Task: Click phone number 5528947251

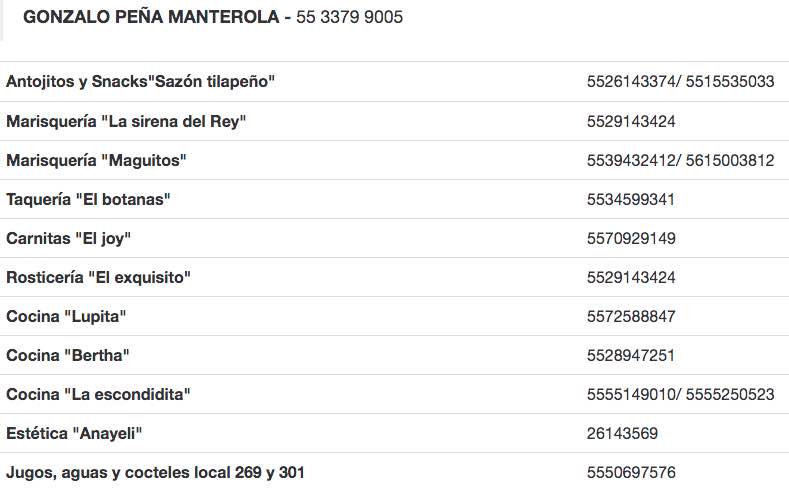Action: tap(631, 355)
